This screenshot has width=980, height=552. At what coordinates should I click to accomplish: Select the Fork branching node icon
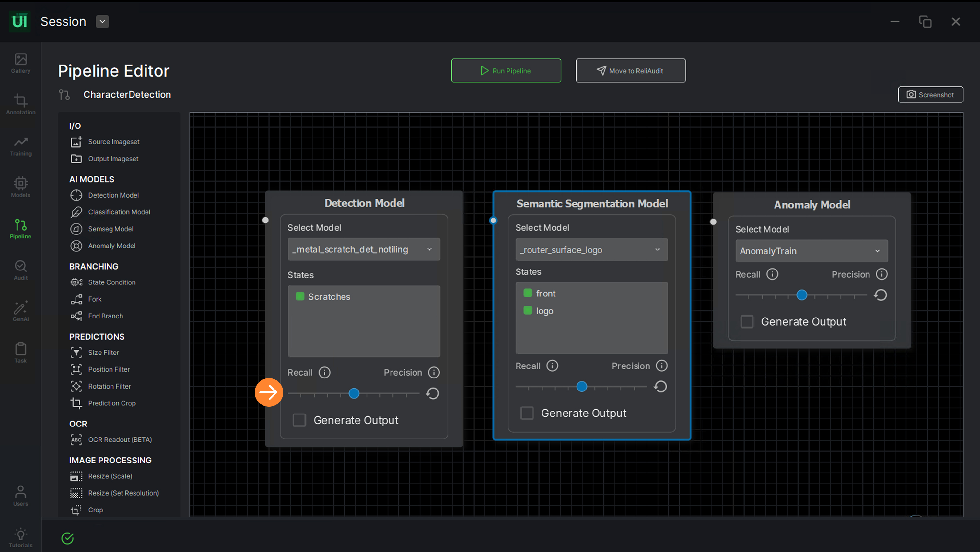[x=76, y=299]
